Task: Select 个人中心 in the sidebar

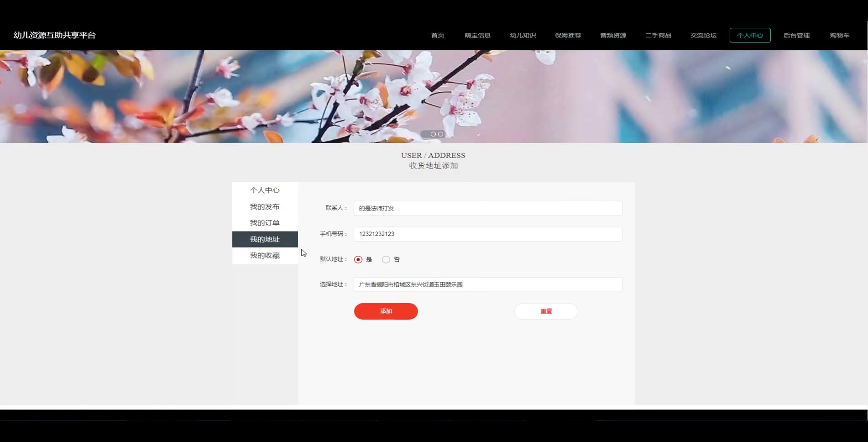Action: [x=265, y=190]
